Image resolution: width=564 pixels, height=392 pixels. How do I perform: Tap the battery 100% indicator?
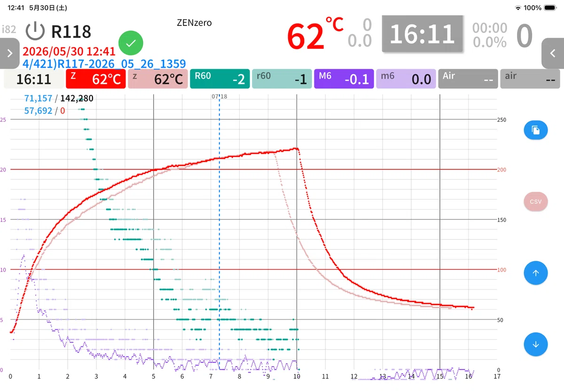tap(540, 8)
